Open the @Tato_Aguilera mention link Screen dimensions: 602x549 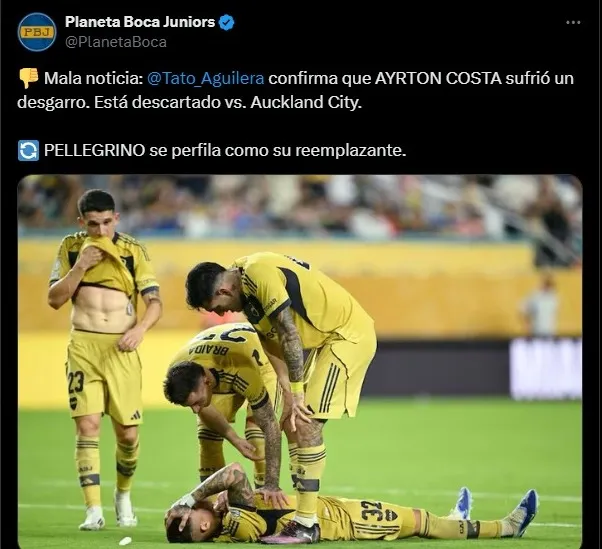(x=206, y=78)
